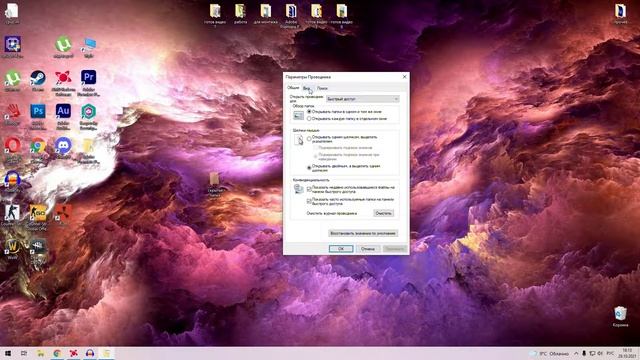The width and height of the screenshot is (640, 360).
Task: Close the Параметры Проводника dialog
Action: pyautogui.click(x=404, y=77)
